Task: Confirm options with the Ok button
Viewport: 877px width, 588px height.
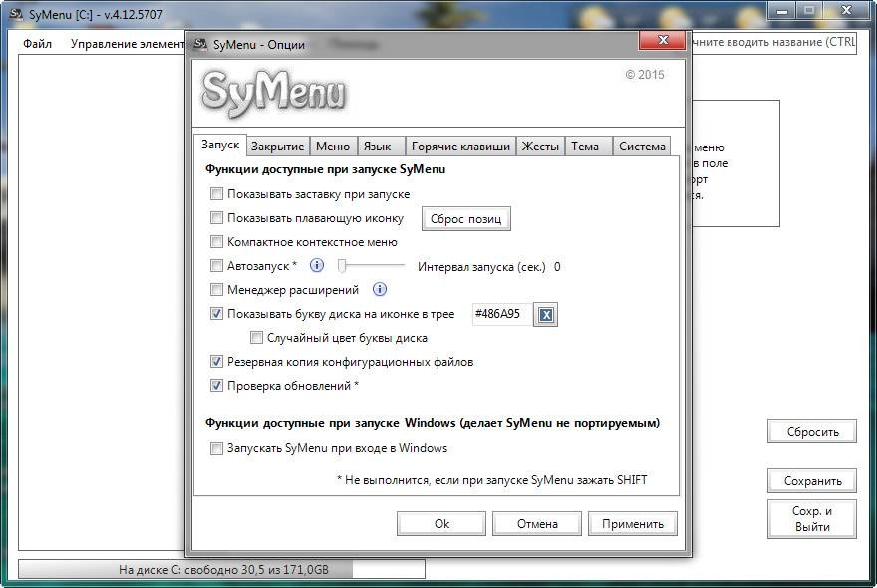Action: pyautogui.click(x=441, y=524)
